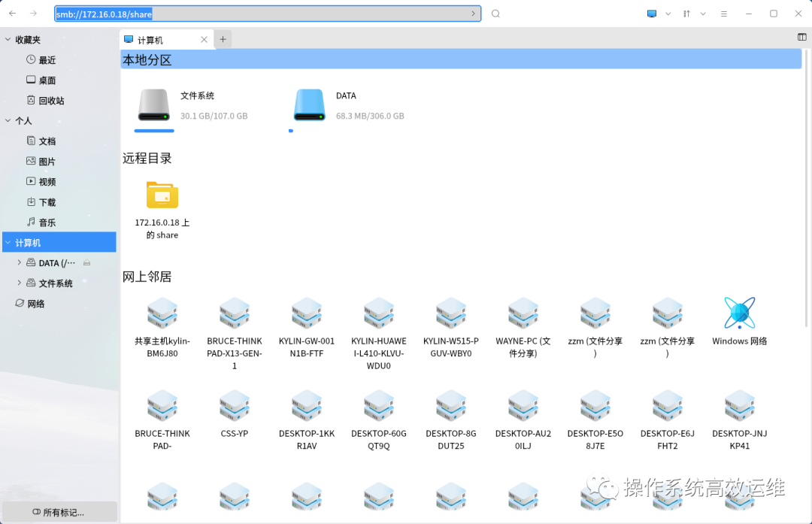
Task: Click the go arrow inside address bar
Action: click(x=474, y=14)
